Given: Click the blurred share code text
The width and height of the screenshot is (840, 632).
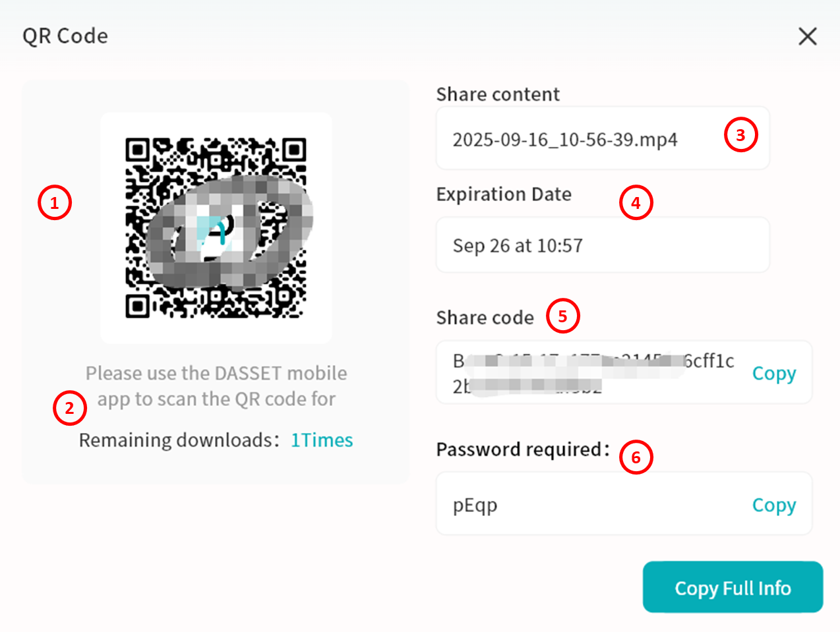Looking at the screenshot, I should click(592, 373).
